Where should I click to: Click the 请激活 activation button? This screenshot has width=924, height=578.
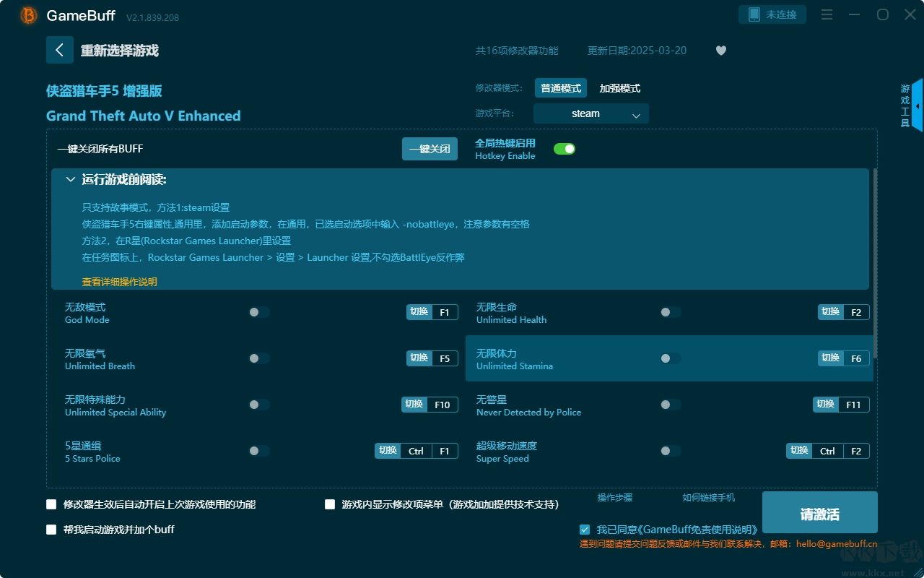[819, 512]
